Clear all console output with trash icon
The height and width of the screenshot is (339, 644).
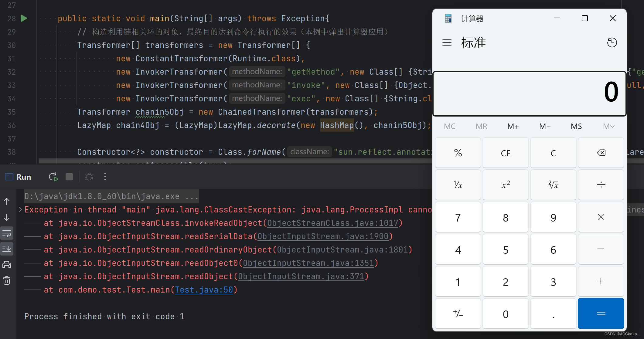click(7, 280)
